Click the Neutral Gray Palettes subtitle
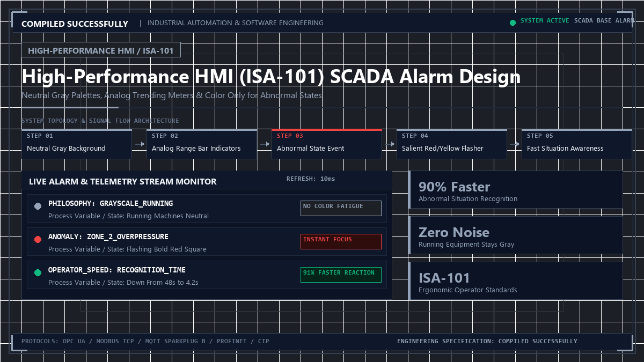The height and width of the screenshot is (362, 644). tap(172, 95)
